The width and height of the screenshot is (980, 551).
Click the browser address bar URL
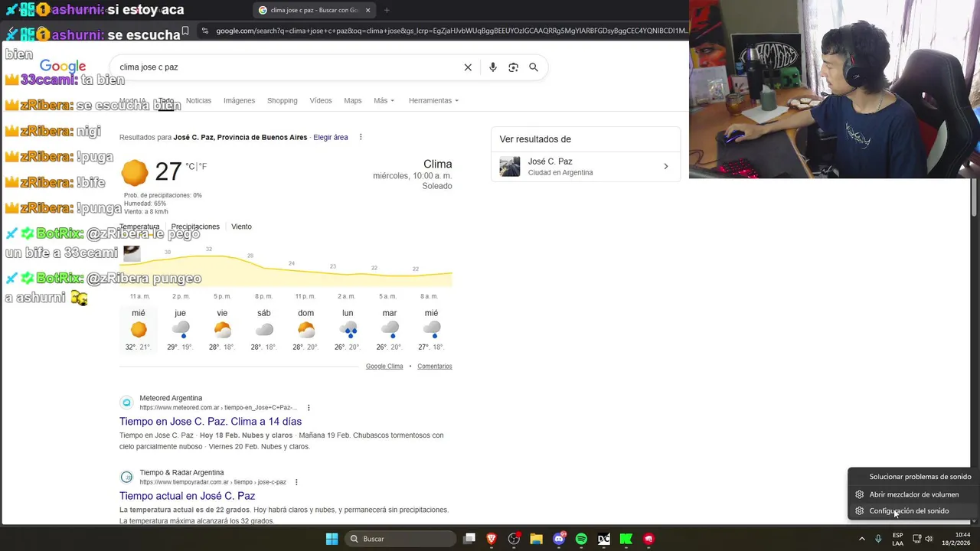tap(452, 31)
